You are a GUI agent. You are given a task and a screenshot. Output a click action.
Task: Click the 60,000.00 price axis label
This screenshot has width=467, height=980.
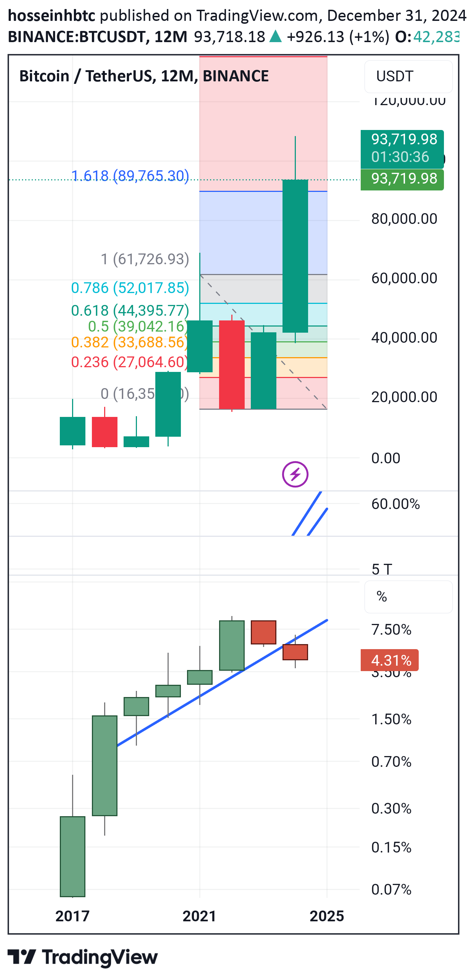click(404, 278)
